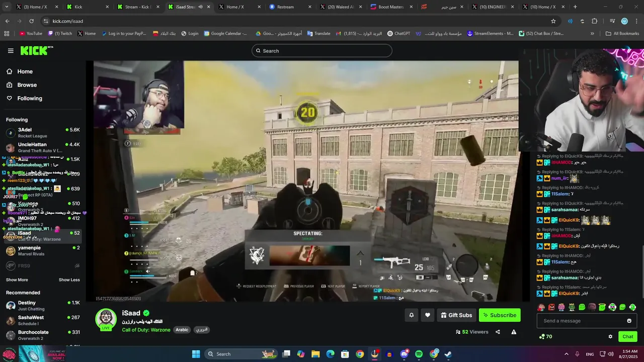Open StreamElements bookmark
Viewport: 644px width, 362px height.
pyautogui.click(x=491, y=34)
